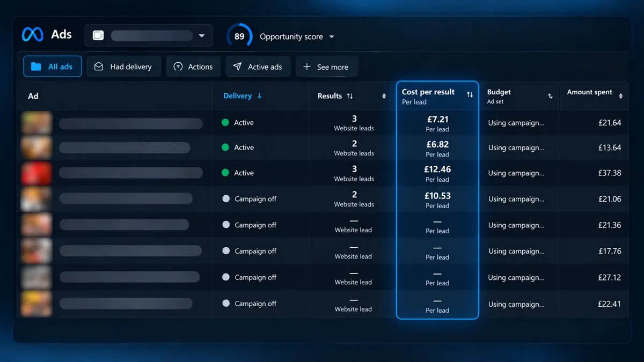Click the £6.82 cost per lead value
The width and height of the screenshot is (644, 362).
pos(437,144)
